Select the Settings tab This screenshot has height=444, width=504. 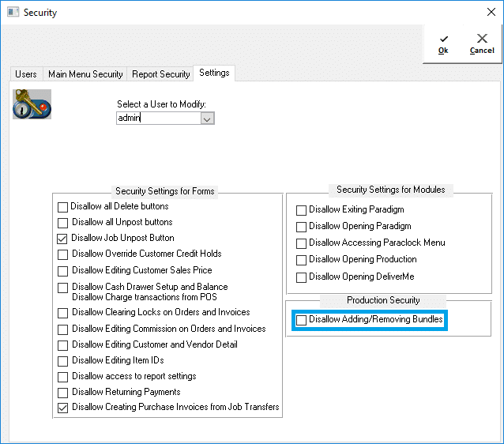pos(214,73)
